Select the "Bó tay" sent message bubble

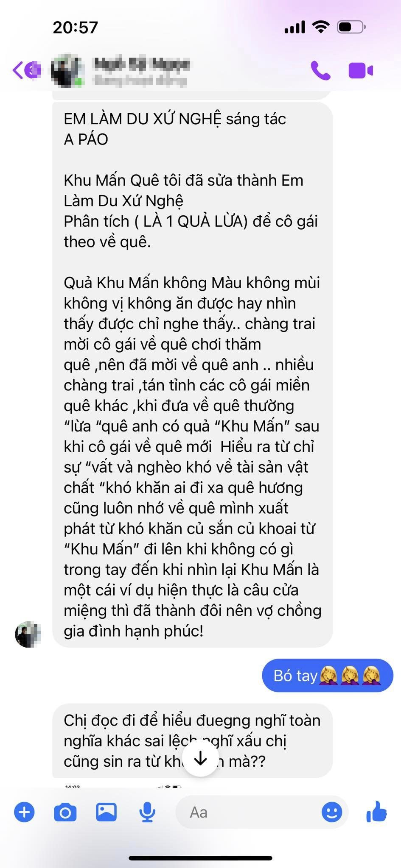pyautogui.click(x=328, y=675)
